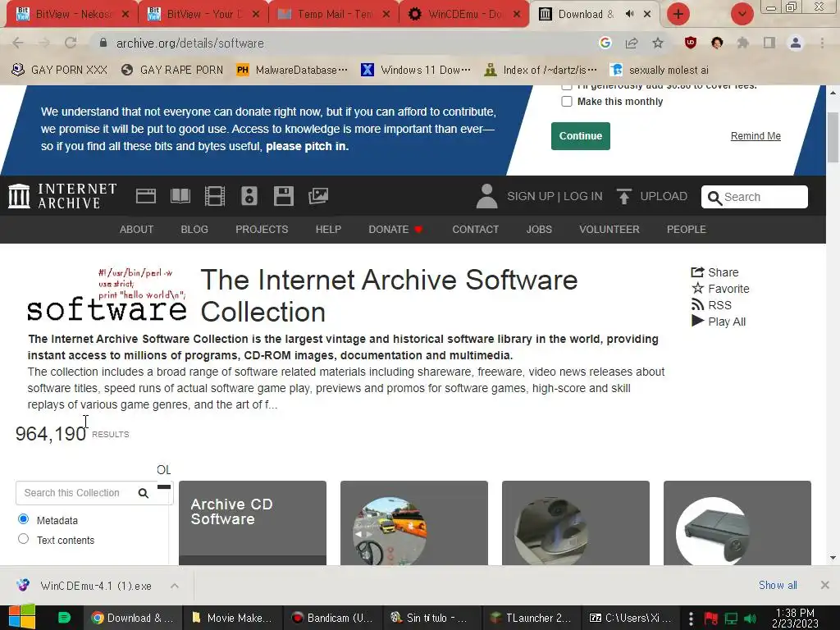Screen dimensions: 840x630
Task: Open the Internet Archive audio speaker icon
Action: [249, 196]
